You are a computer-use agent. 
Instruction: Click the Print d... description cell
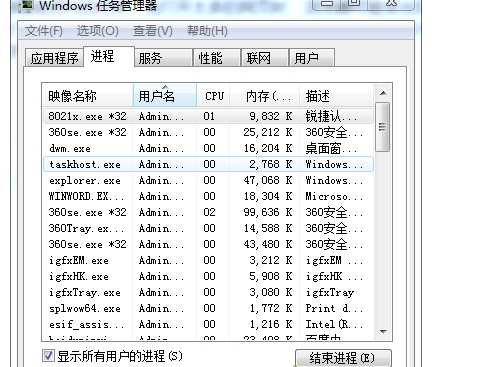click(334, 308)
